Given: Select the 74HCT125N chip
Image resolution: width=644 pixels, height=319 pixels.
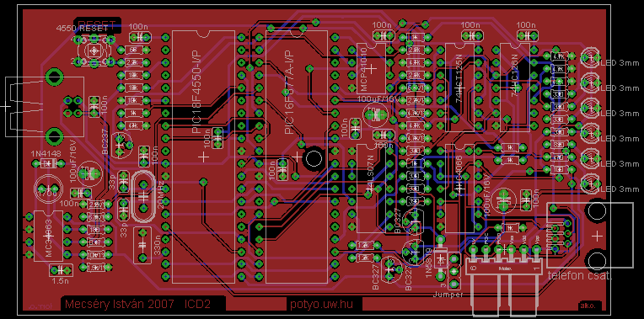Looking at the screenshot, I should click(459, 87).
